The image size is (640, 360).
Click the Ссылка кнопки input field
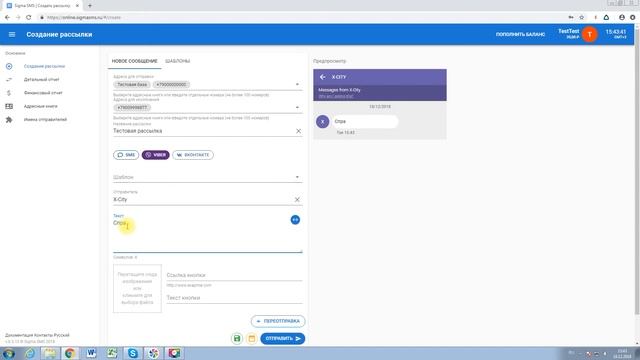[x=234, y=275]
